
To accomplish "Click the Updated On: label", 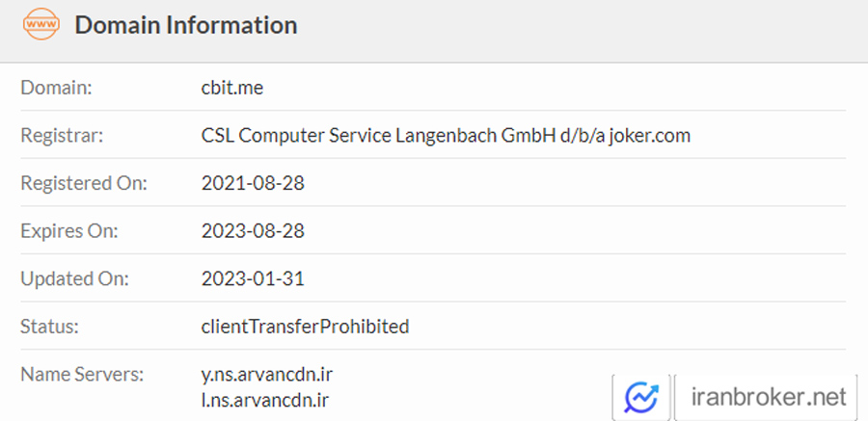I will (x=74, y=278).
